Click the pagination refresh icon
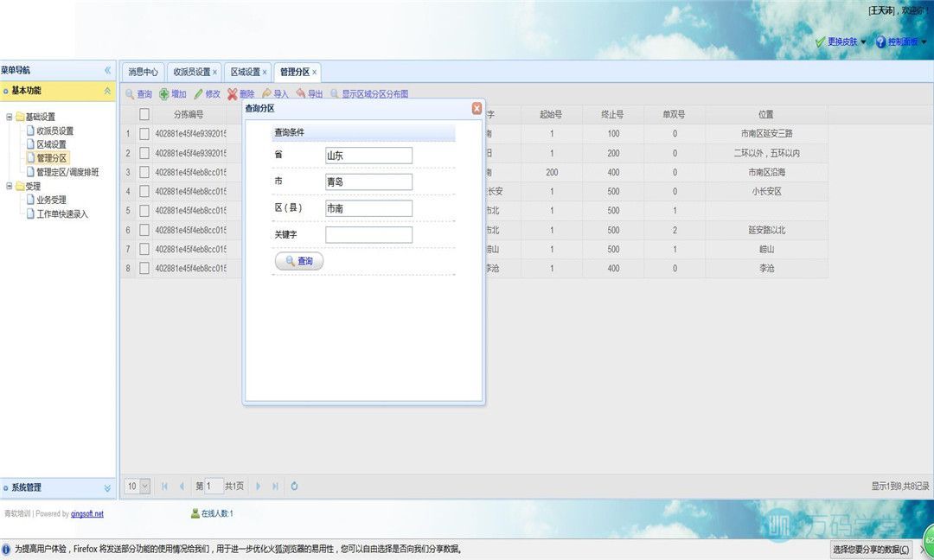The image size is (934, 560). pyautogui.click(x=294, y=487)
